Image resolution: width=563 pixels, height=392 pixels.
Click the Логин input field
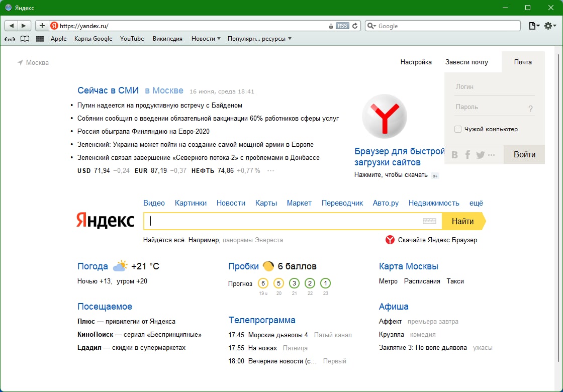tap(495, 87)
